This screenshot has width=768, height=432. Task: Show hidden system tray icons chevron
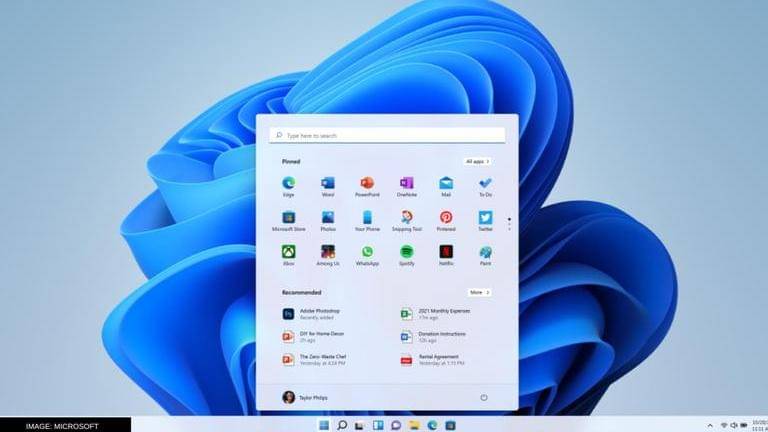(710, 425)
